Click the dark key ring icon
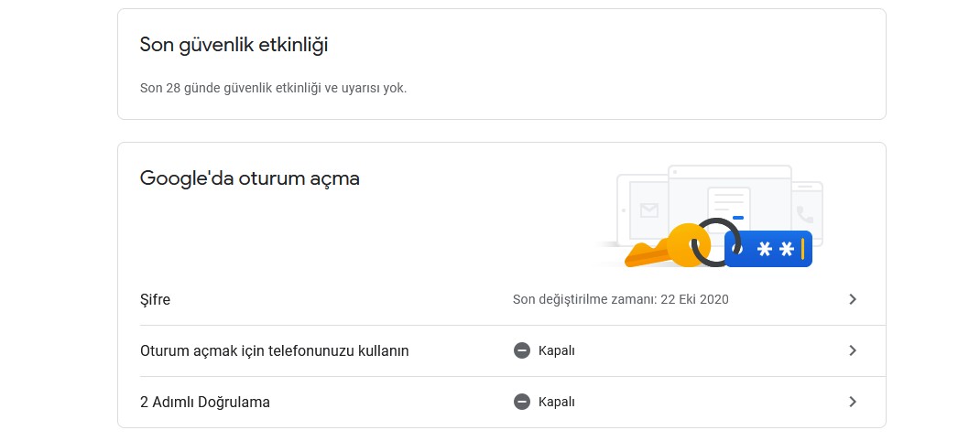This screenshot has height=441, width=980. point(713,242)
